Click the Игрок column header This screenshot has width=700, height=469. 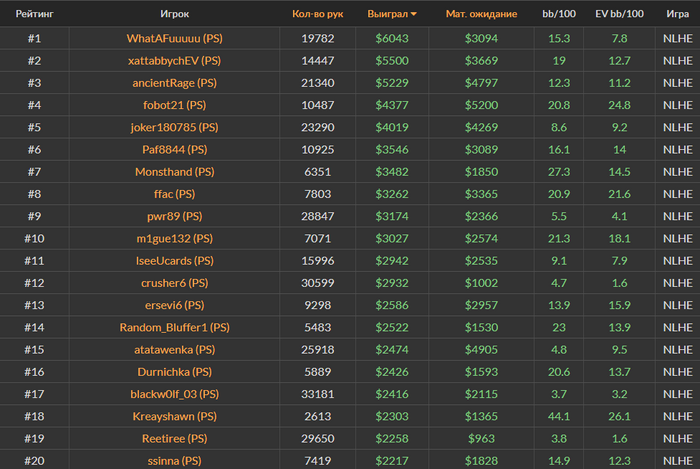click(x=175, y=14)
